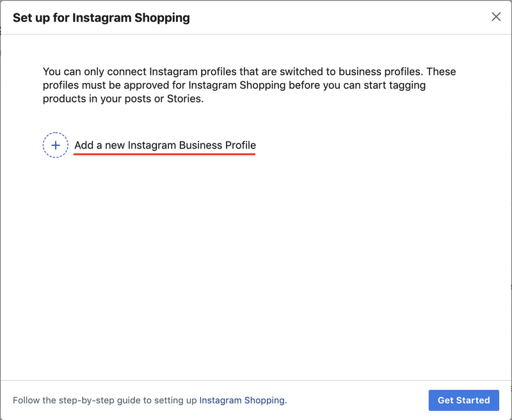Add a new Instagram Business Profile
Image resolution: width=512 pixels, height=420 pixels.
[164, 145]
